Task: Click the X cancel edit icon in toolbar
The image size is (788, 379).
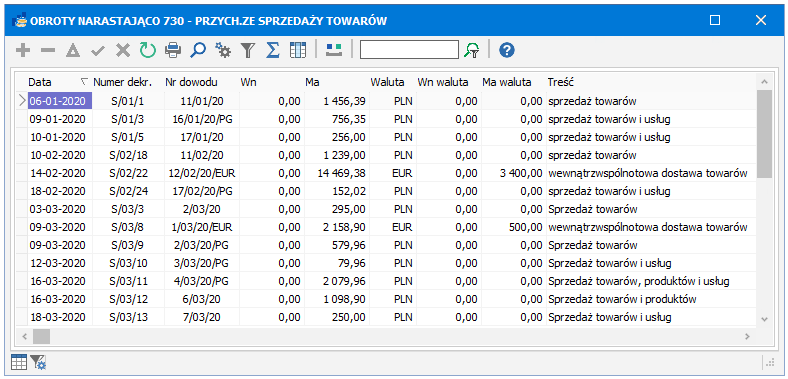Action: [x=123, y=50]
